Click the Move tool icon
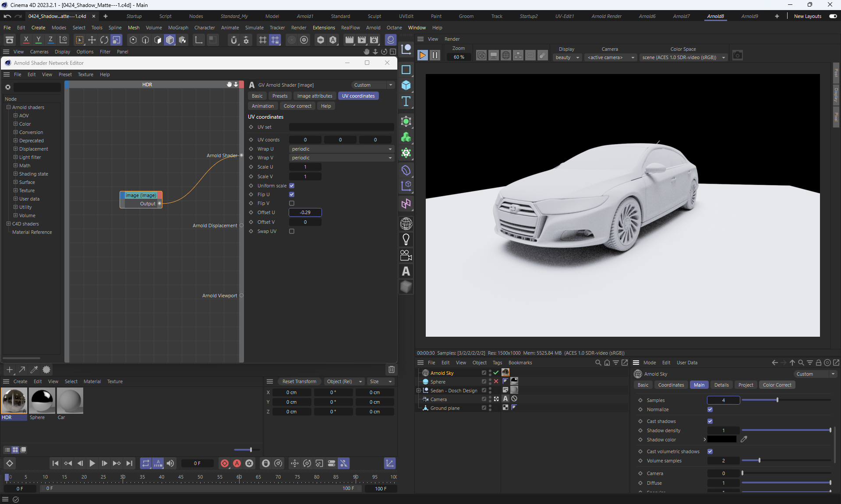841x504 pixels. tap(92, 40)
